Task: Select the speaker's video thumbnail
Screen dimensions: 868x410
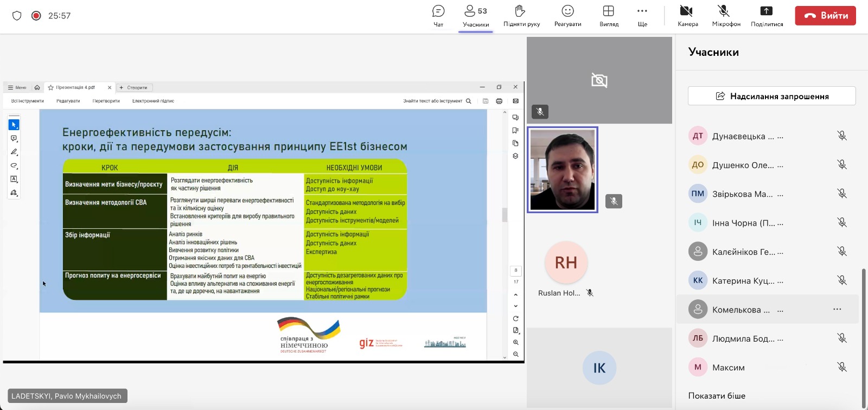Action: point(563,170)
